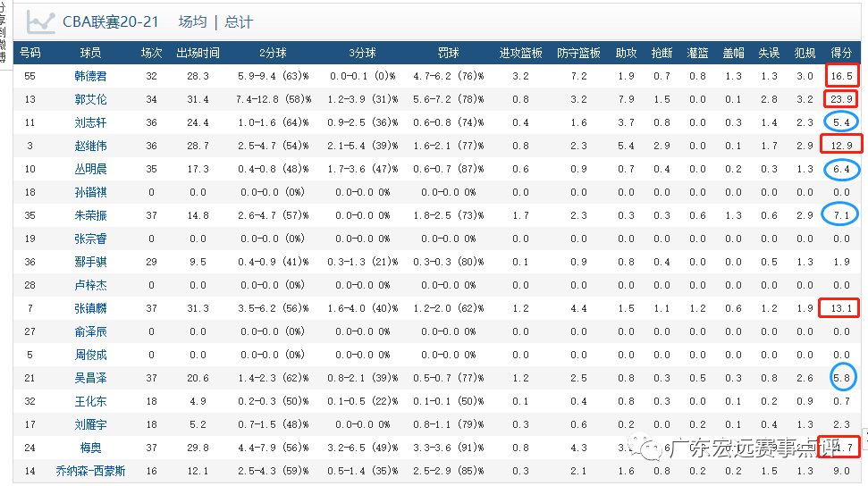The image size is (868, 486).
Task: Click player name 梅奥
Action: 90,448
